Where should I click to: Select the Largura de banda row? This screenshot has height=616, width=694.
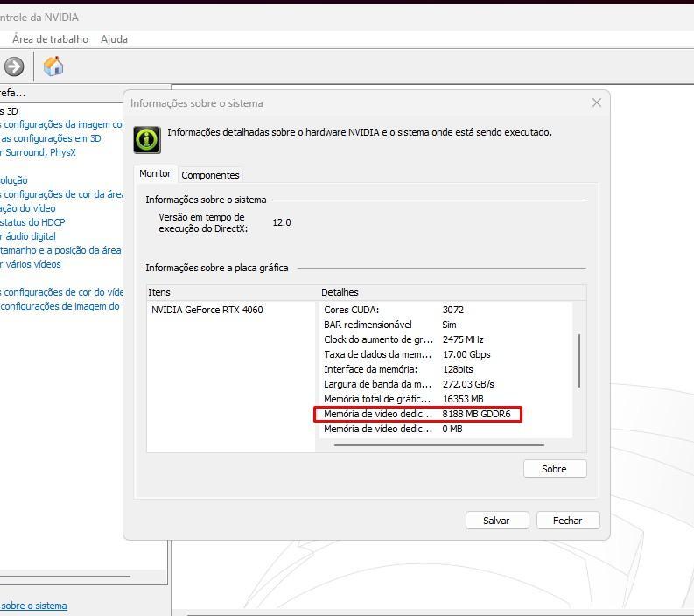(445, 384)
